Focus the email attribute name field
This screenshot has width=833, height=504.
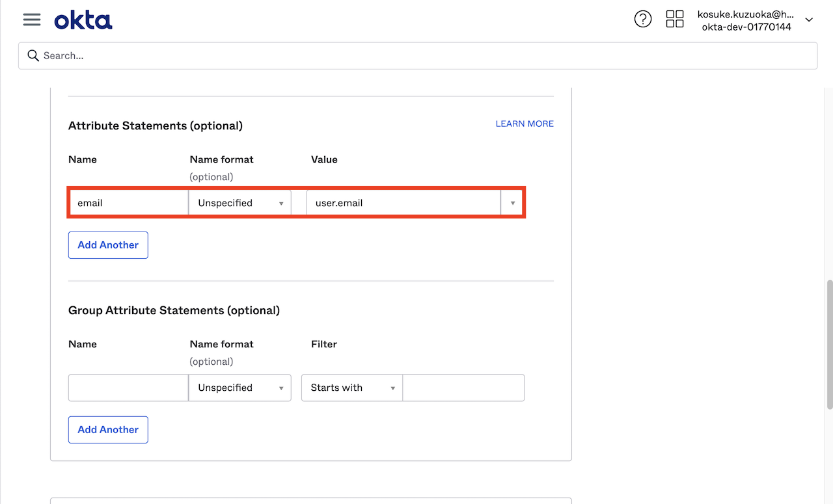coord(128,203)
